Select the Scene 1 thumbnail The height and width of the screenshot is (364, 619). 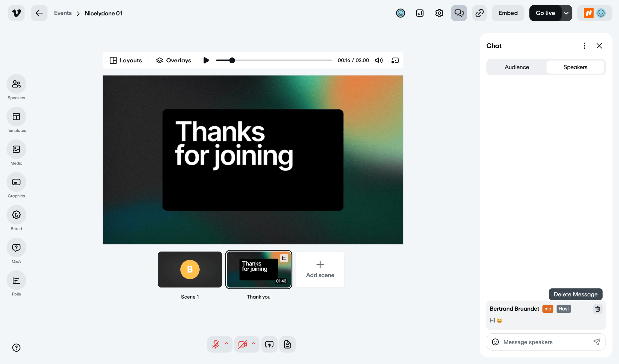point(190,269)
